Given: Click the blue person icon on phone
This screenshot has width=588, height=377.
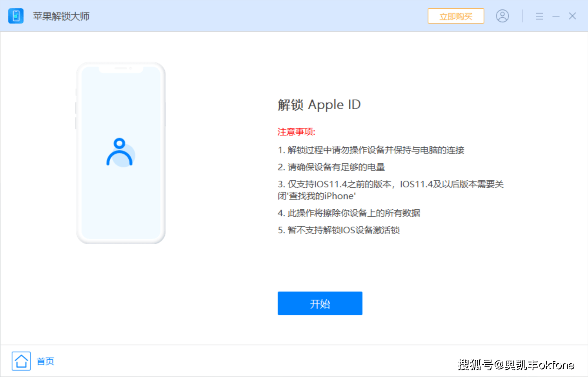Looking at the screenshot, I should click(120, 152).
